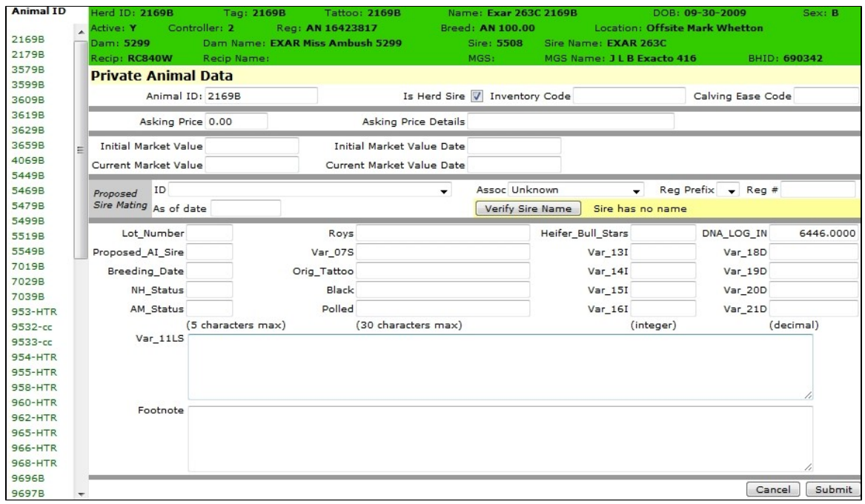The width and height of the screenshot is (865, 504).
Task: Click the DNA_LOG_IN input field
Action: pos(814,233)
